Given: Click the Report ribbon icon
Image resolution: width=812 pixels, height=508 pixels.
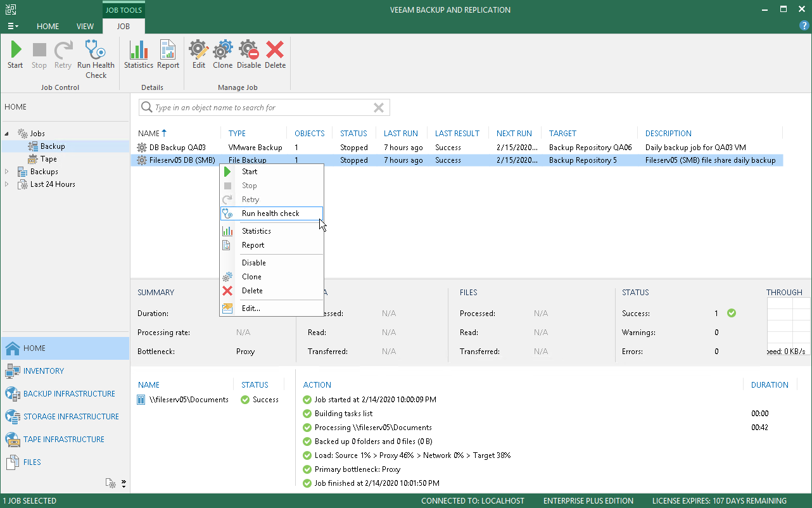Looking at the screenshot, I should [x=168, y=54].
